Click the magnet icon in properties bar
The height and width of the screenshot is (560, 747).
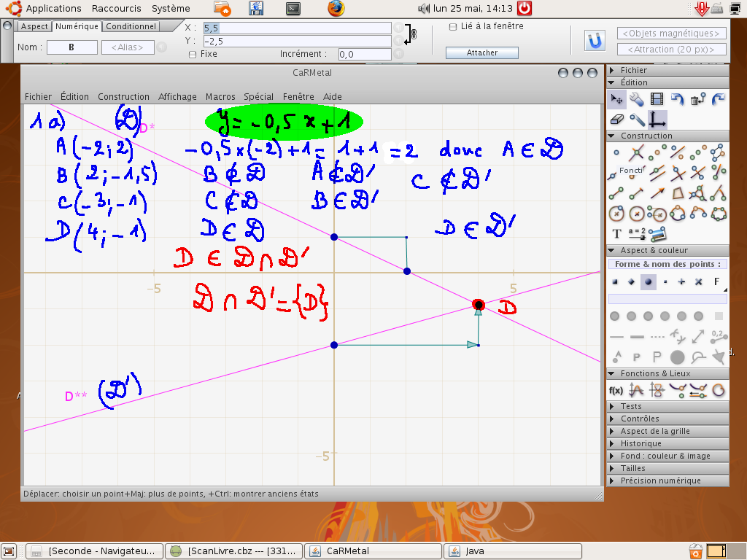point(595,41)
